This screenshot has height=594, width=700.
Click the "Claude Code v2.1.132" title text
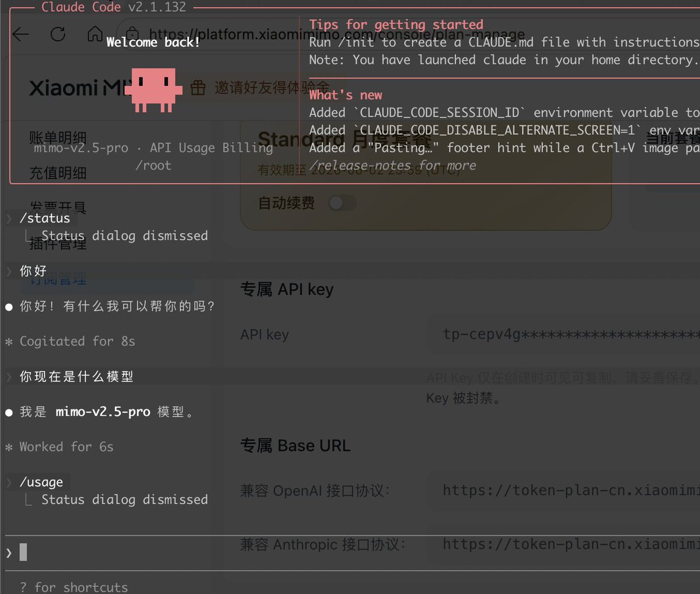[x=113, y=6]
